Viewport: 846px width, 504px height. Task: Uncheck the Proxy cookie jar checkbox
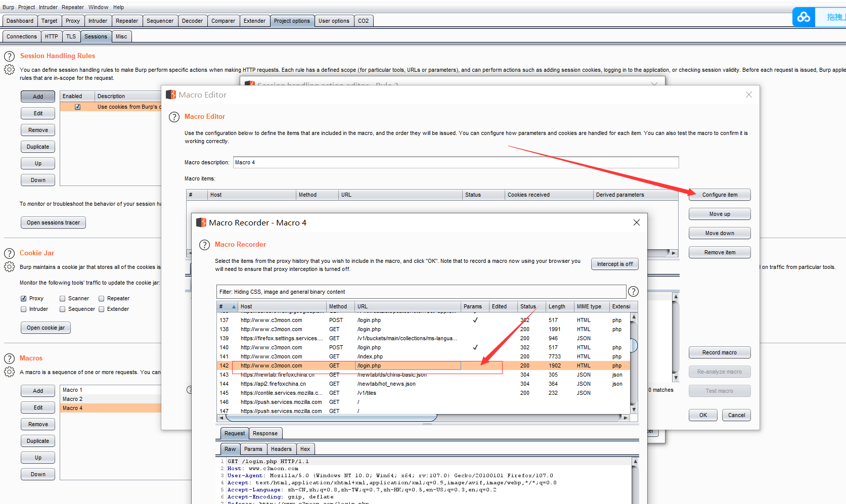coord(23,298)
